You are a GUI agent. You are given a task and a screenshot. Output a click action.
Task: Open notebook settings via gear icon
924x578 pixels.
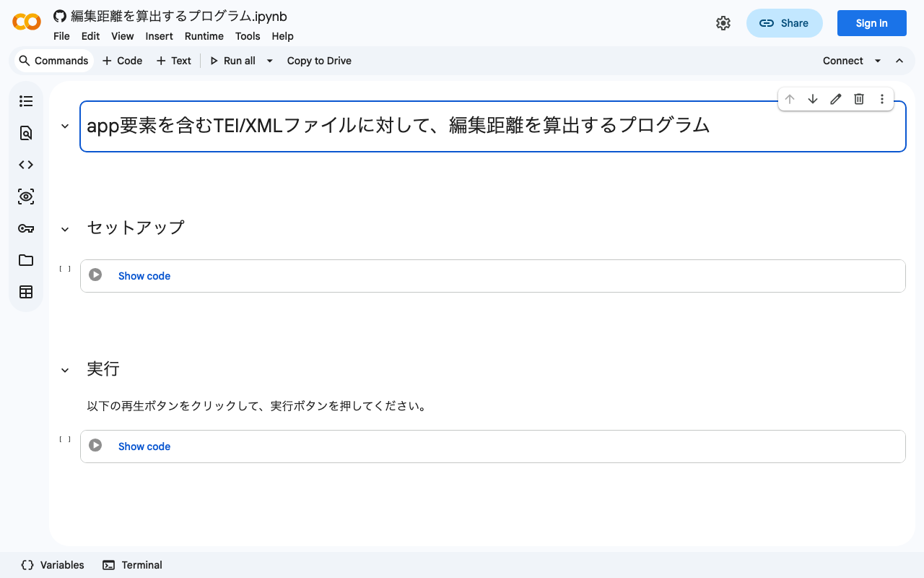723,23
